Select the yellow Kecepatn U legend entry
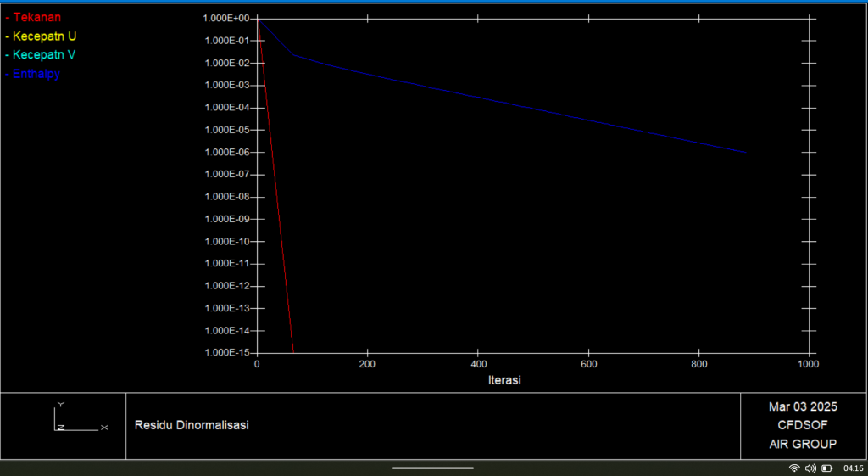Viewport: 868px width, 476px height. (x=42, y=36)
